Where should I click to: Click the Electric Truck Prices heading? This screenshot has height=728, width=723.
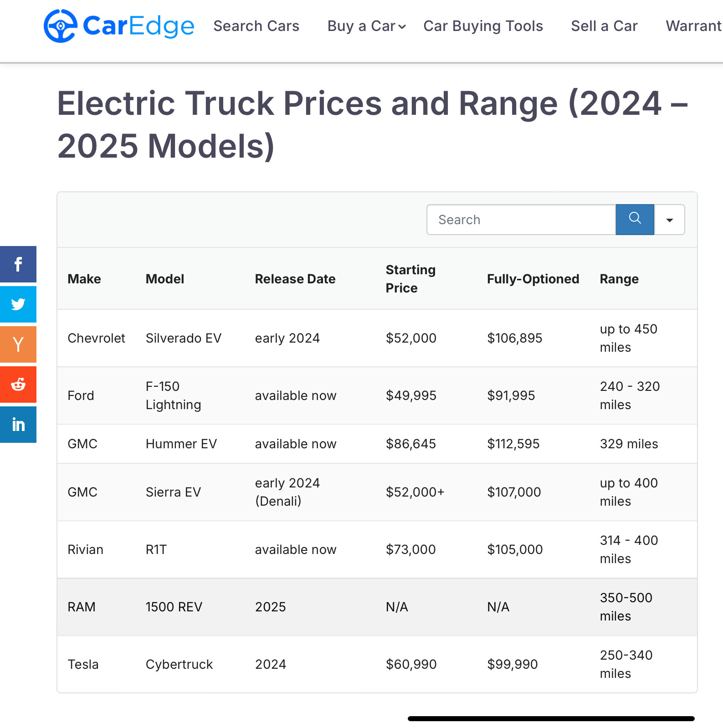click(x=373, y=125)
